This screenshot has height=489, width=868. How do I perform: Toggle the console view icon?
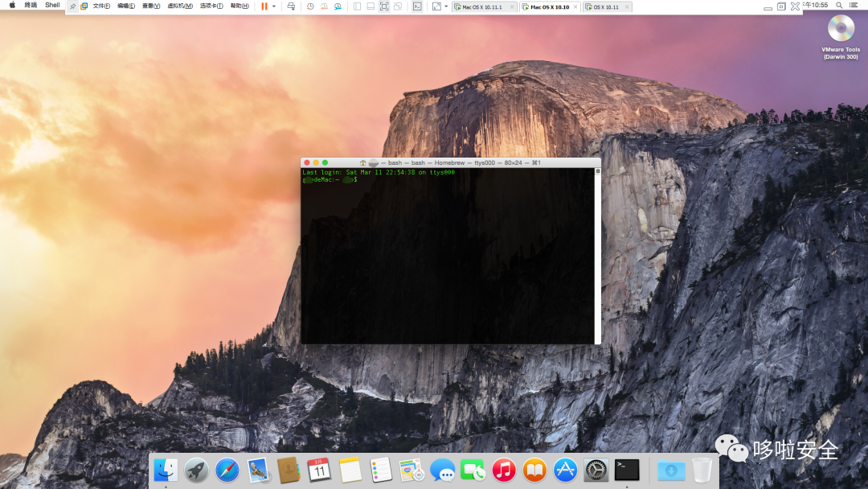[x=417, y=6]
